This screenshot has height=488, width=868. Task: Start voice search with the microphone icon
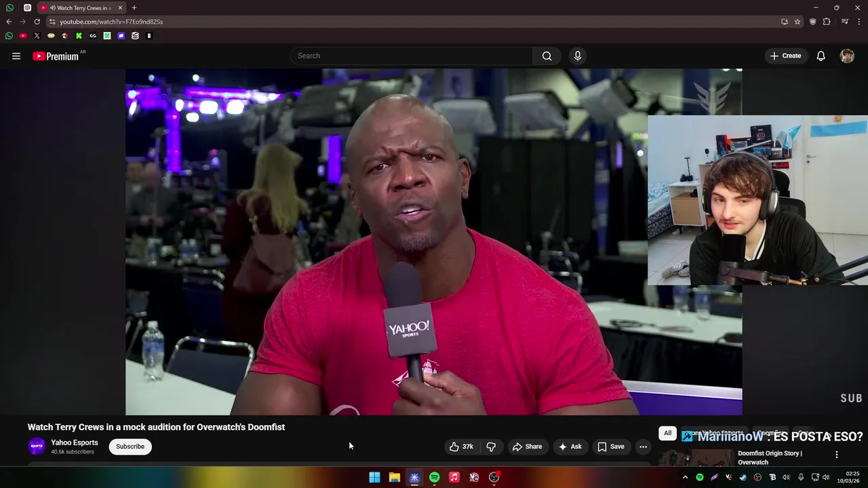[578, 56]
